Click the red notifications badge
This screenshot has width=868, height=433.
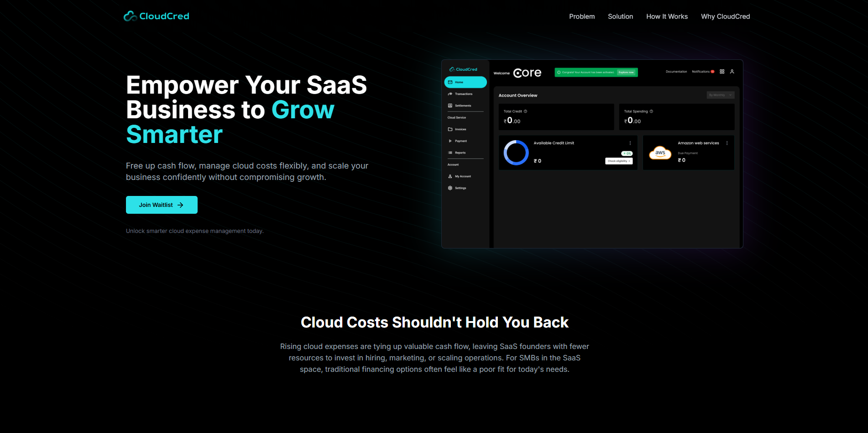point(712,72)
